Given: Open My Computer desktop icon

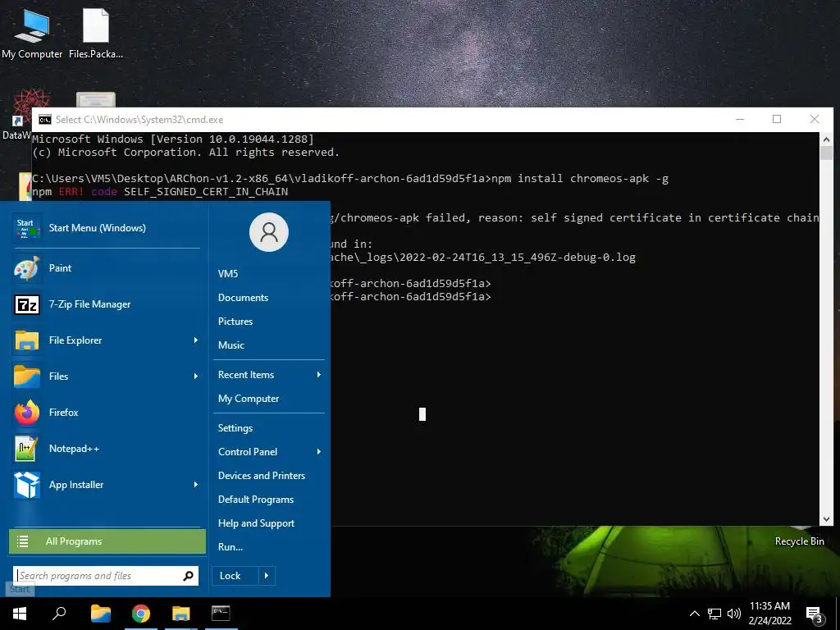Looking at the screenshot, I should (32, 34).
